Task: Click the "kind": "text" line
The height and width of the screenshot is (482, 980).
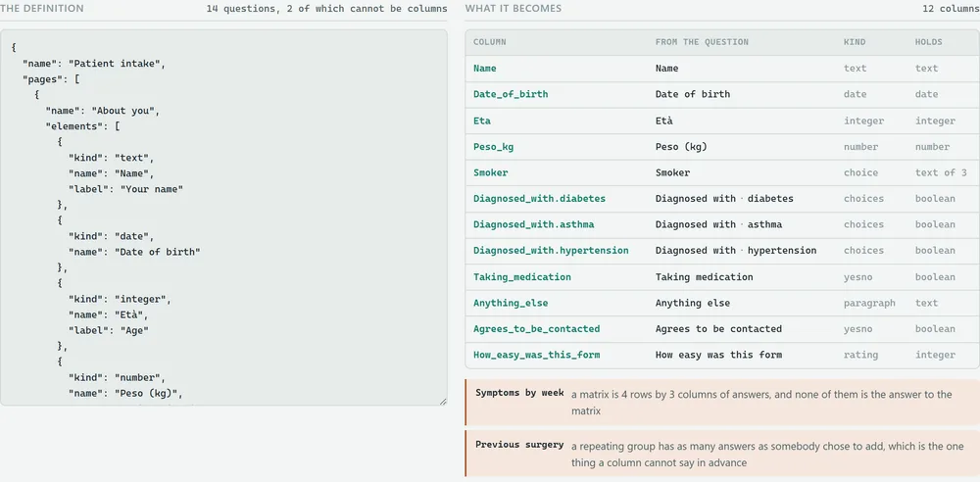Action: 111,158
